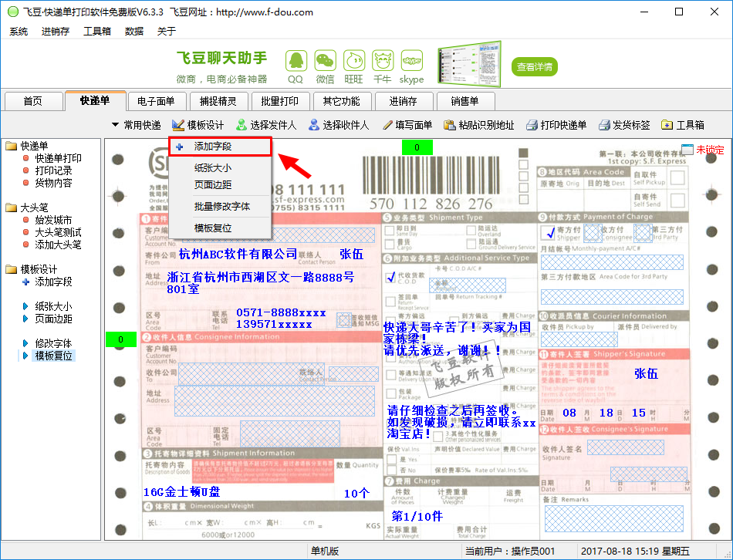This screenshot has height=560, width=733.
Task: Click the 选择发件人 toolbar button
Action: [266, 125]
